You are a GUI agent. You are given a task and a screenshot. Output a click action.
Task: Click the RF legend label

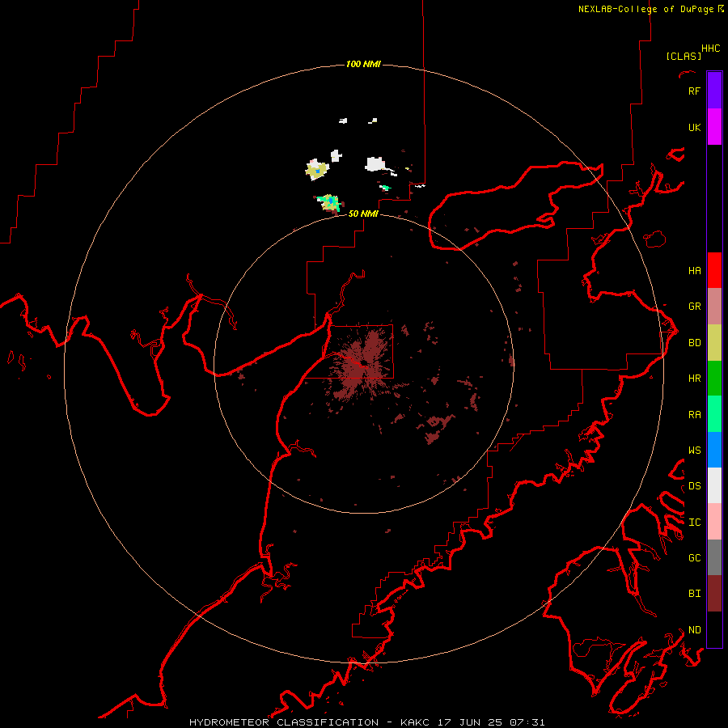tap(694, 91)
